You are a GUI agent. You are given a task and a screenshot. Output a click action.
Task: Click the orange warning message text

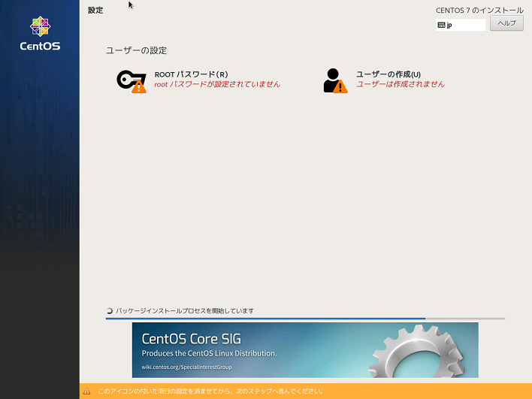point(210,391)
